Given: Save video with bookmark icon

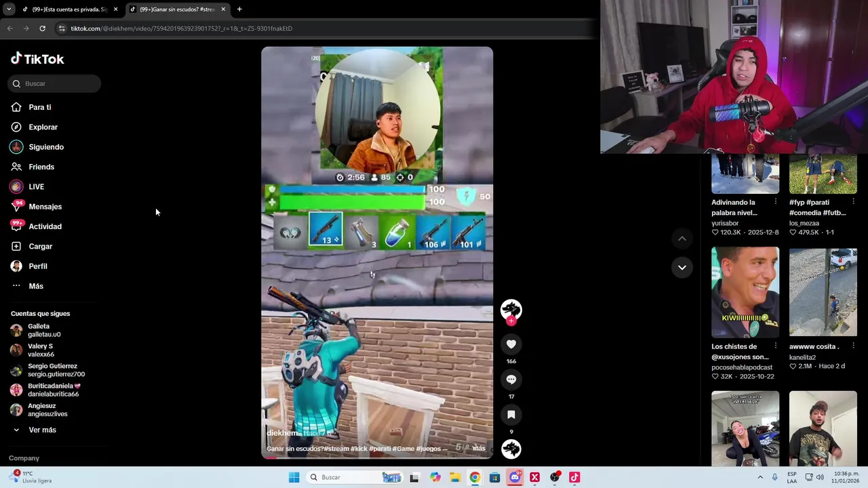Looking at the screenshot, I should [511, 415].
